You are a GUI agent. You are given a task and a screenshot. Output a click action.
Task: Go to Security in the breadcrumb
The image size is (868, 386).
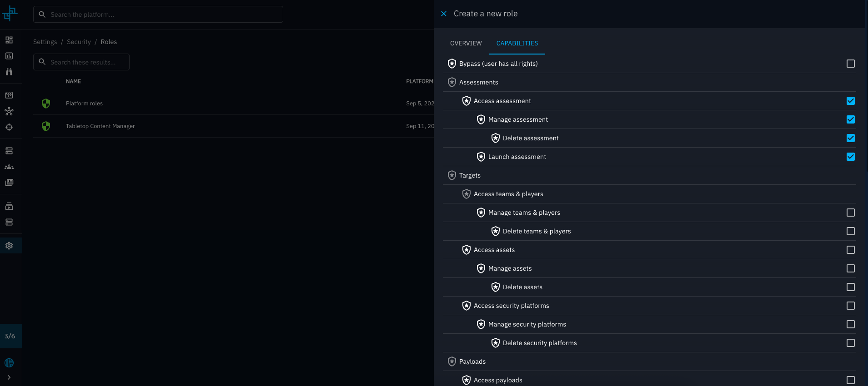click(x=79, y=42)
